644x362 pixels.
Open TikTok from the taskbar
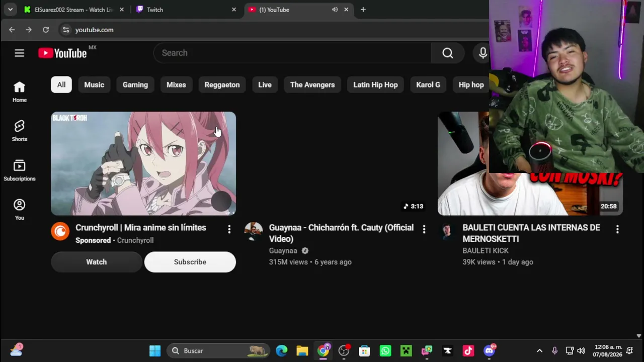pyautogui.click(x=468, y=351)
